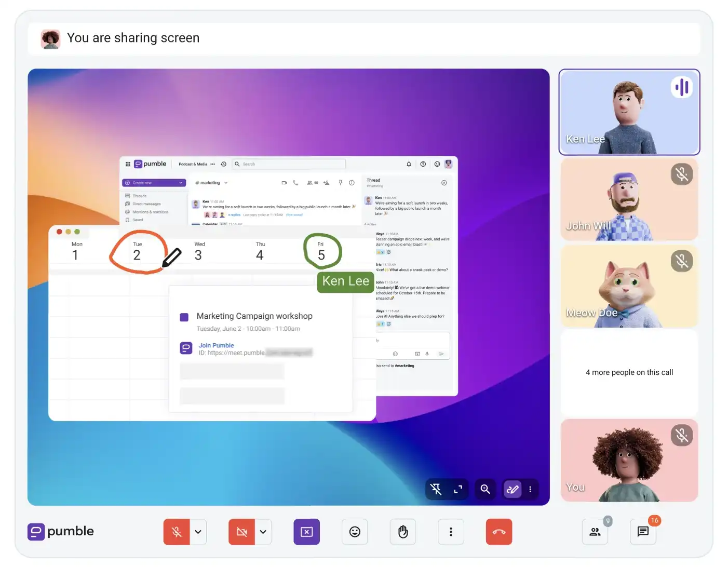Open Mentions & reactions in sidebar
728x567 pixels.
tap(150, 212)
